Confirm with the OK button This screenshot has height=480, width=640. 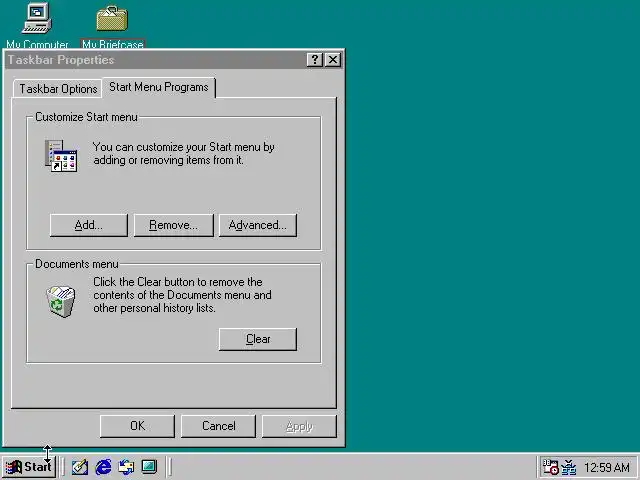pos(137,426)
